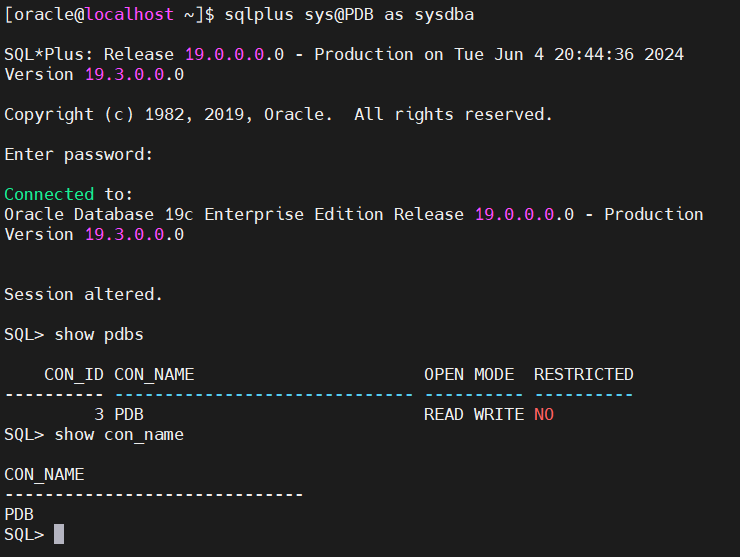Select the OPEN MODE column header

click(x=468, y=374)
